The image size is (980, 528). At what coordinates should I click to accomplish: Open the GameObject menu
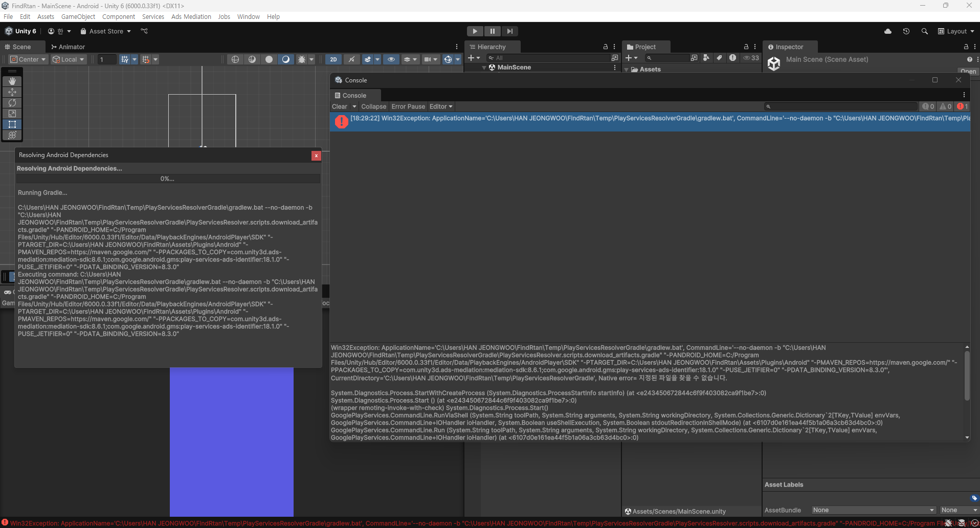[78, 16]
